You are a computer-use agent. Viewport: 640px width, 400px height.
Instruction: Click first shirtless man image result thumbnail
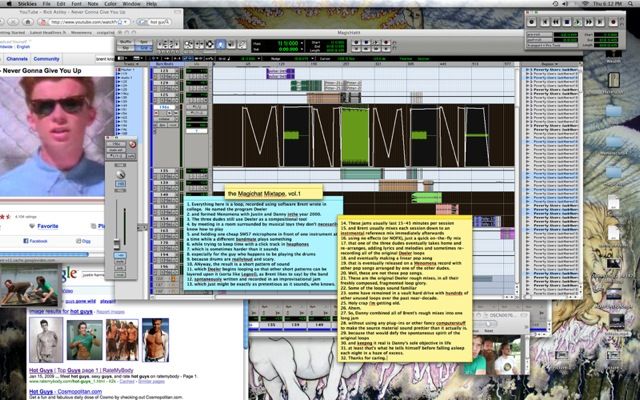click(46, 340)
